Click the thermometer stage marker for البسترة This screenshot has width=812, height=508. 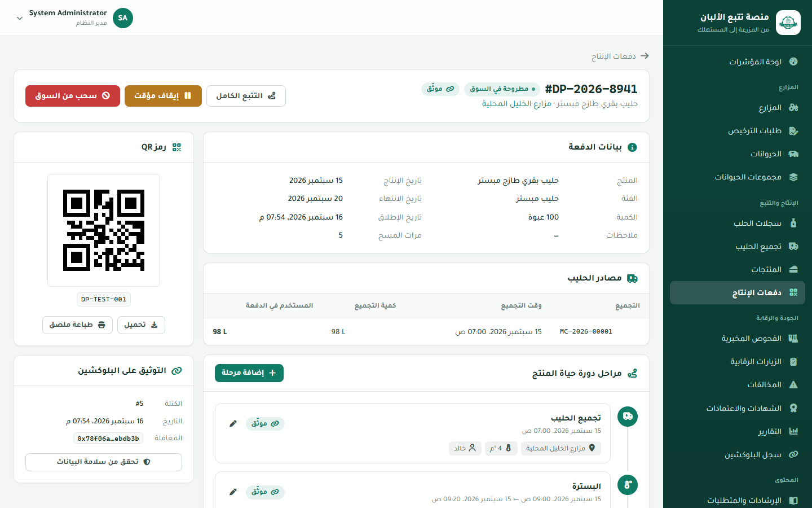click(628, 485)
